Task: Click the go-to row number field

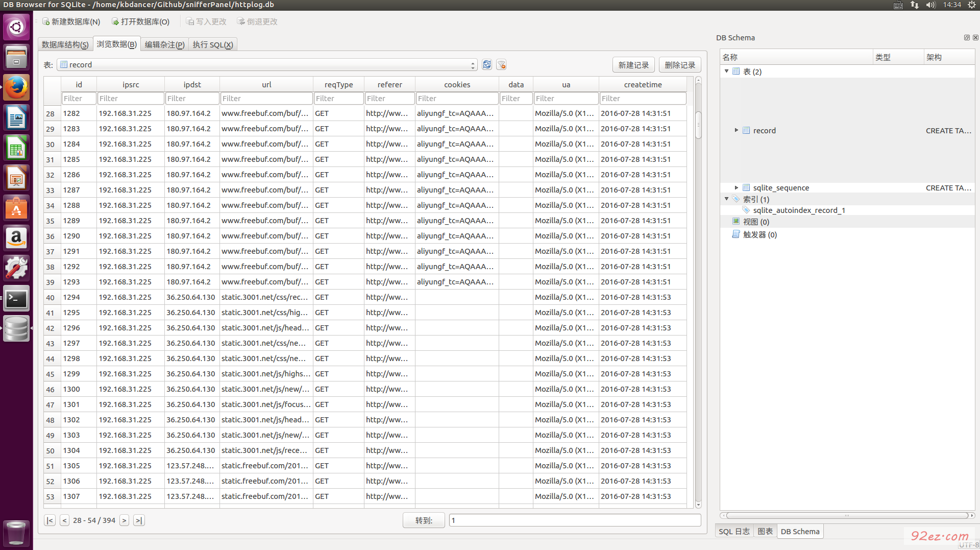Action: [575, 520]
